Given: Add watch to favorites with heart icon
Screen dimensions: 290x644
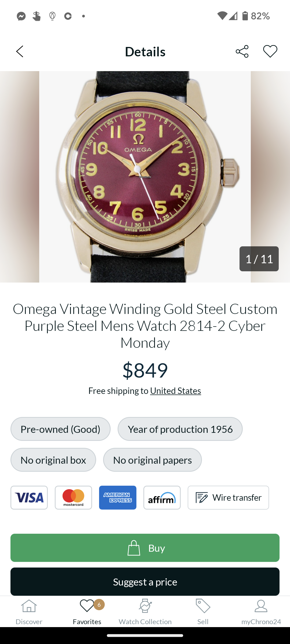Looking at the screenshot, I should [x=270, y=51].
